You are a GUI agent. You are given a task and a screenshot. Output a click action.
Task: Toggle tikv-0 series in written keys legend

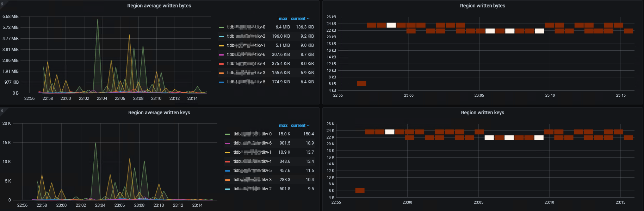[x=252, y=134]
